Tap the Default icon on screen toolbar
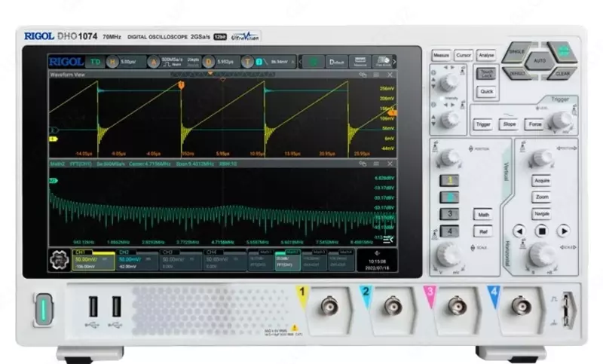 (x=336, y=62)
